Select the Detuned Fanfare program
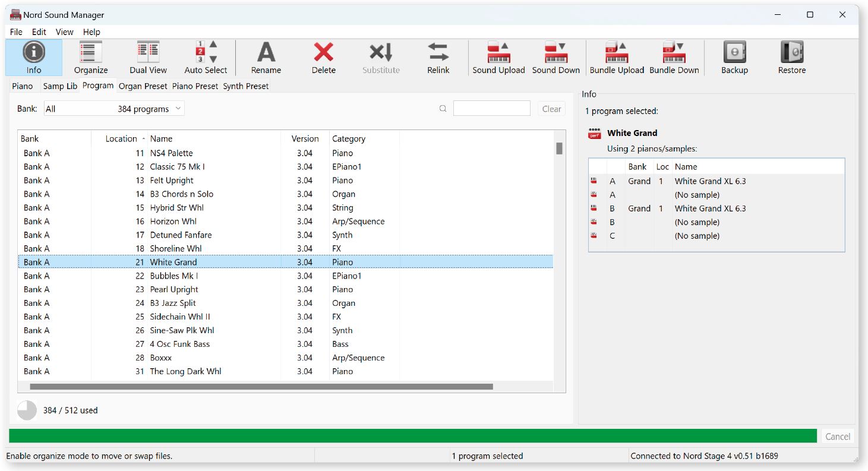 click(286, 235)
